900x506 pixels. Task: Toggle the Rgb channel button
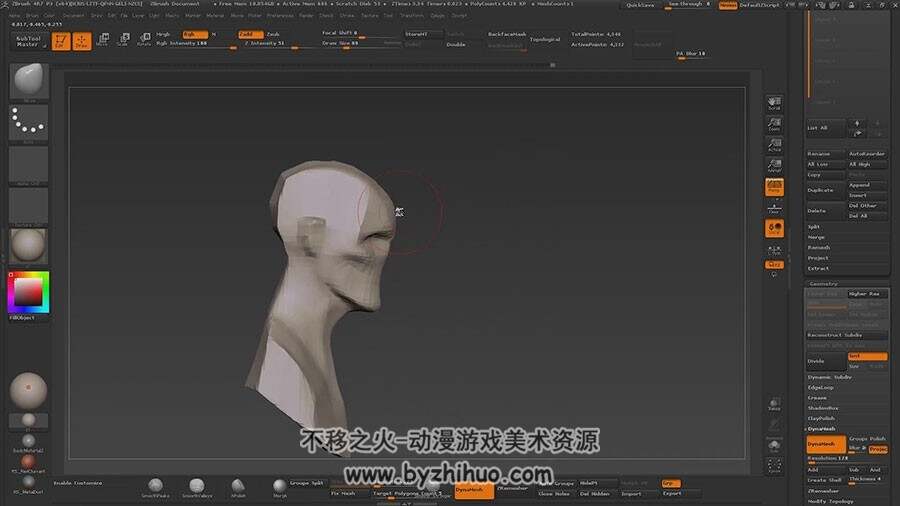[195, 34]
